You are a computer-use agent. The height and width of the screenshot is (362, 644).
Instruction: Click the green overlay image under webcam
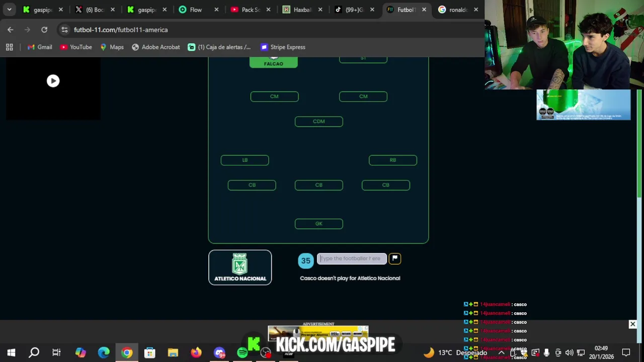(583, 105)
